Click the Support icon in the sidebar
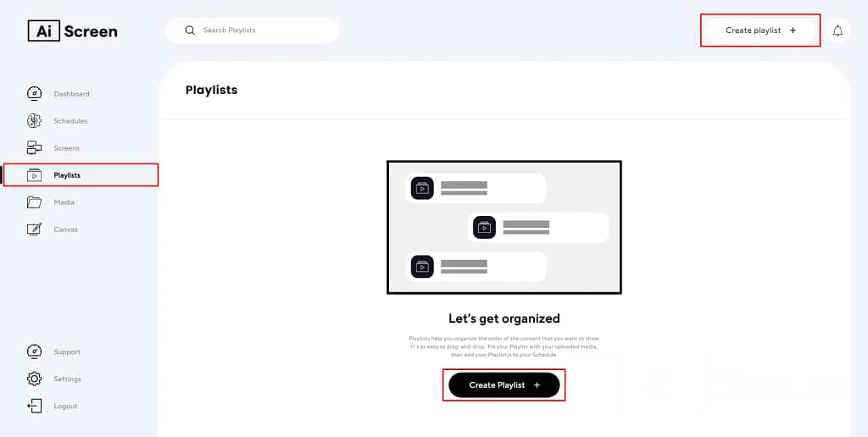Image resolution: width=868 pixels, height=437 pixels. tap(34, 351)
